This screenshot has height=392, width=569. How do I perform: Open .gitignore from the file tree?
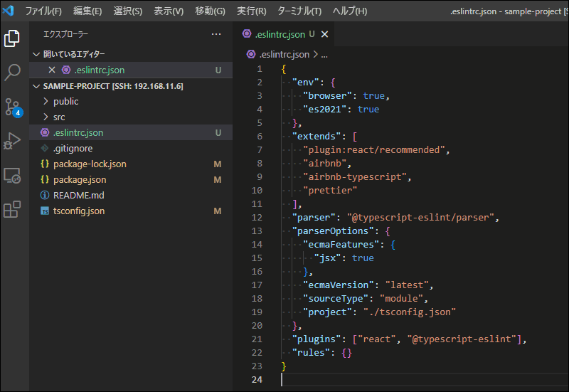click(x=131, y=148)
